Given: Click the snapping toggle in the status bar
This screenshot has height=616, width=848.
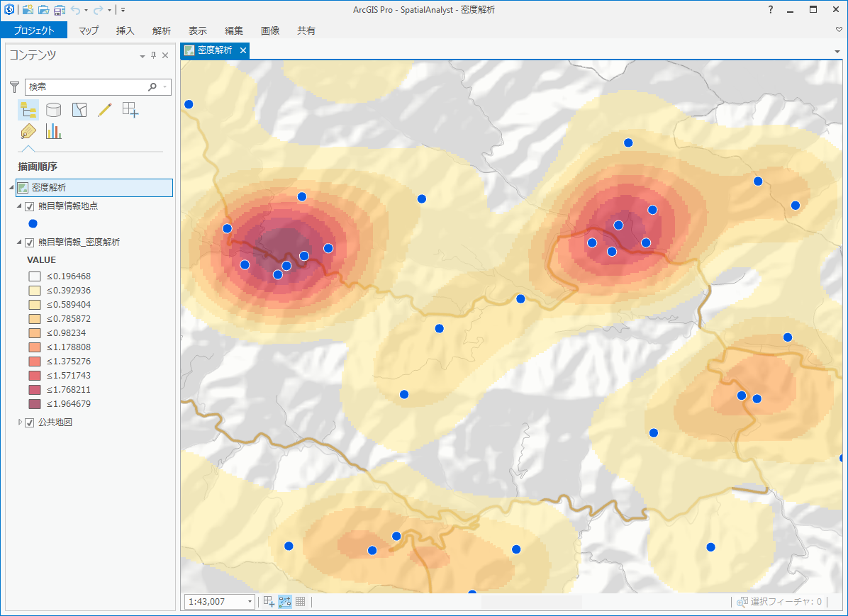Looking at the screenshot, I should pos(285,601).
